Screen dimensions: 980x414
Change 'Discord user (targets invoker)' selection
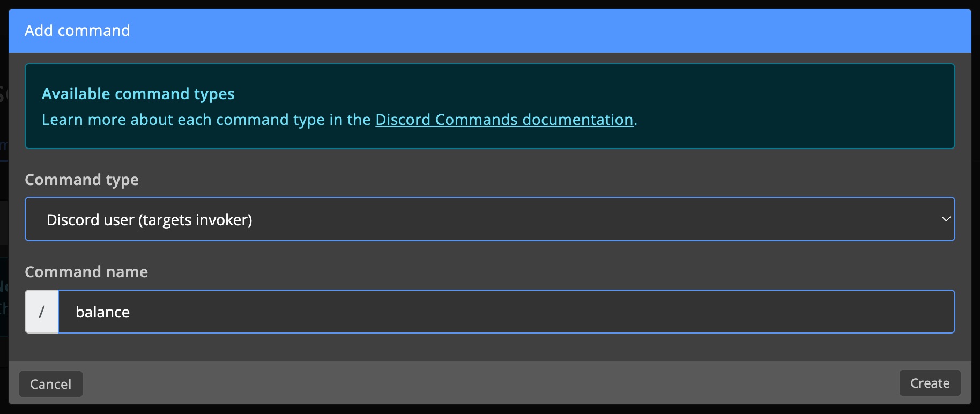pos(489,219)
